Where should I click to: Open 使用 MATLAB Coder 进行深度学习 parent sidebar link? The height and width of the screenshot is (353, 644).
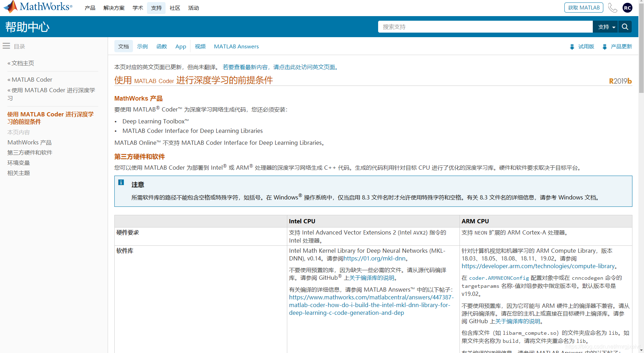pos(51,94)
